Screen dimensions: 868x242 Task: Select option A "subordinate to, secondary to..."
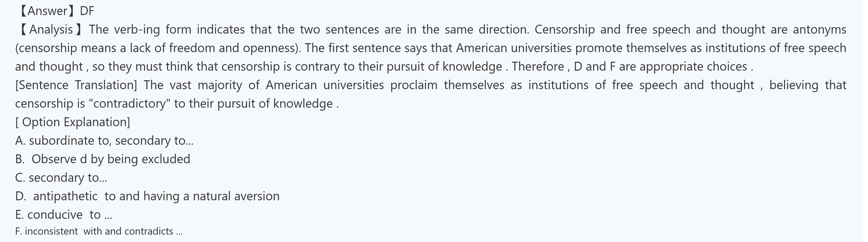[x=104, y=141]
